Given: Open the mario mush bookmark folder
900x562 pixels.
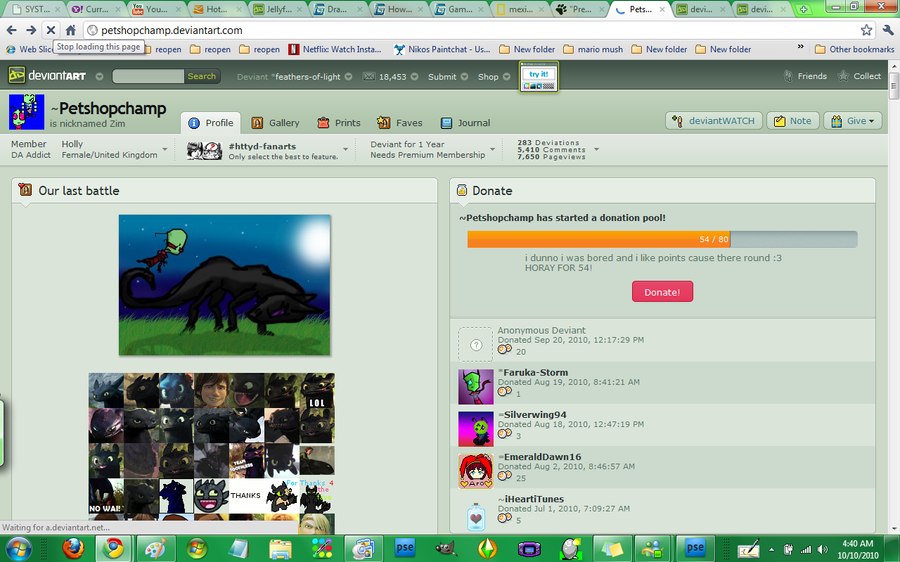Looking at the screenshot, I should [593, 49].
